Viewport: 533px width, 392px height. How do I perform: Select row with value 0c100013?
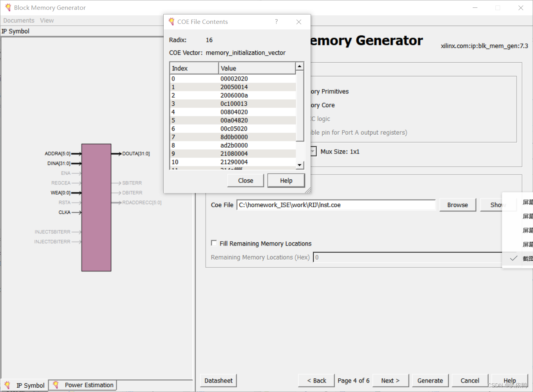coord(233,104)
